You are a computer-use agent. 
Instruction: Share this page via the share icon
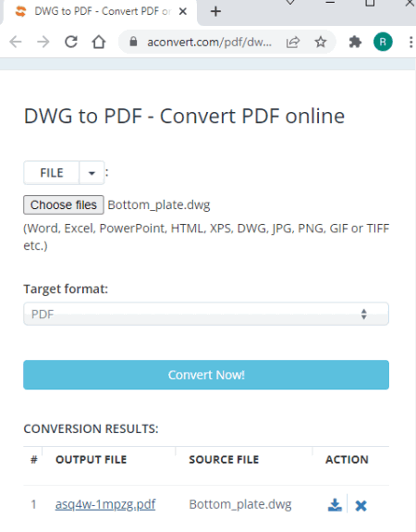[x=293, y=42]
